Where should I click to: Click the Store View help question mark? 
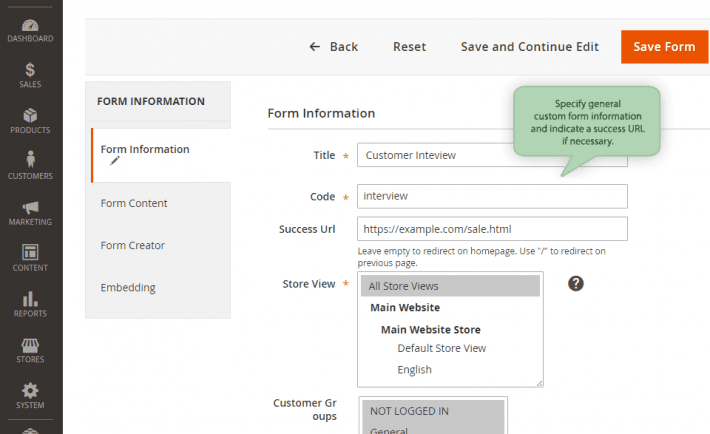pyautogui.click(x=576, y=284)
